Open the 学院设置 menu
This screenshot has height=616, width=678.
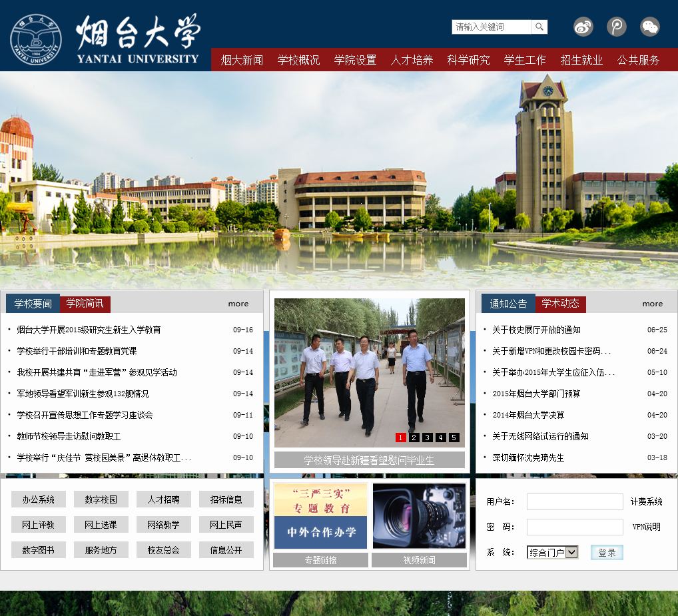[x=355, y=60]
